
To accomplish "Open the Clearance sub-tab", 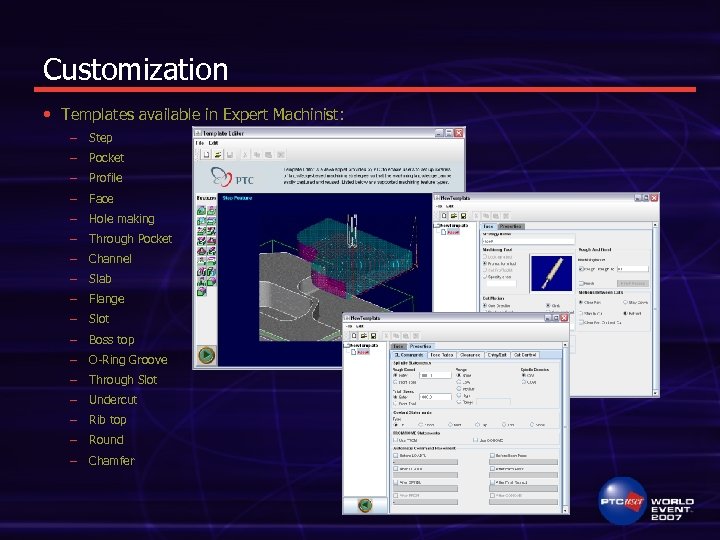I will coord(470,355).
